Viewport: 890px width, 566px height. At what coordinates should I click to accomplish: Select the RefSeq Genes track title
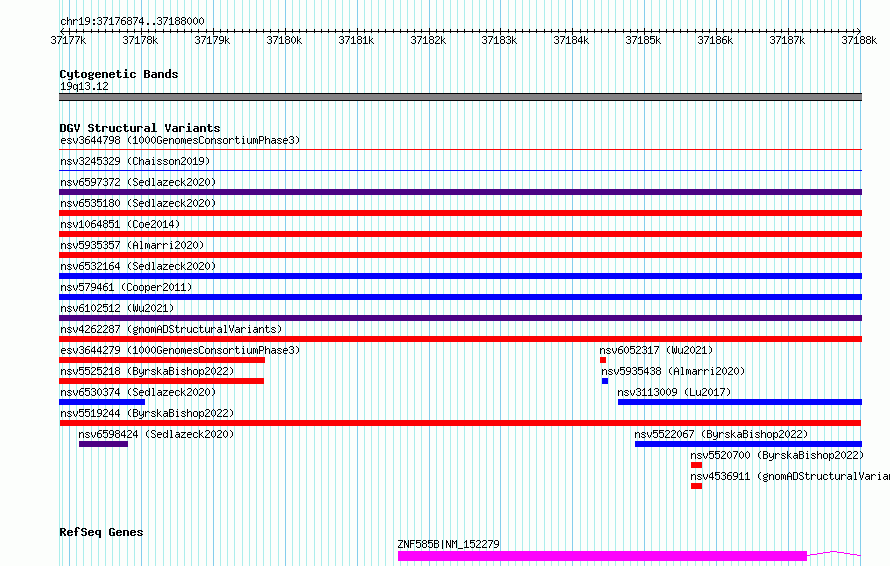click(101, 532)
